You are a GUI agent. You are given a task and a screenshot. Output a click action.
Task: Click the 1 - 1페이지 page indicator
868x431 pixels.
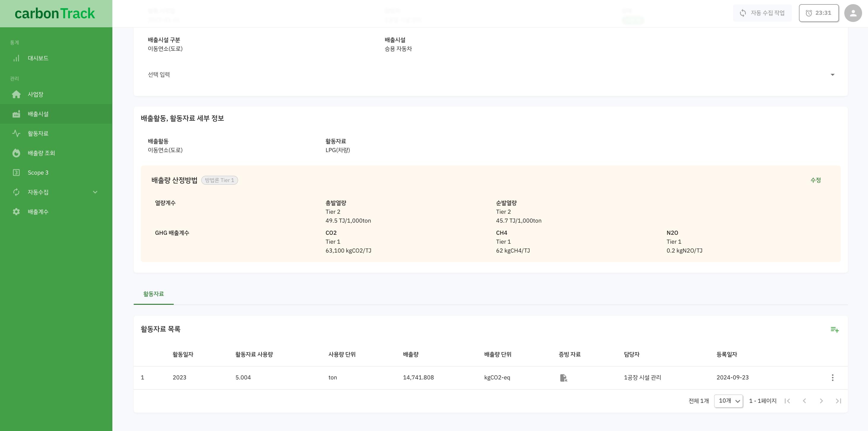tap(762, 401)
